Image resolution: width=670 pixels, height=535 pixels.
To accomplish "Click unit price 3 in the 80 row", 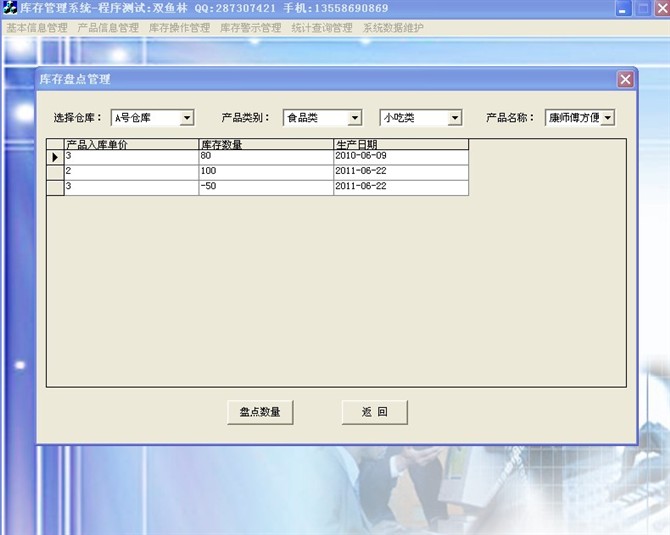I will [131, 157].
